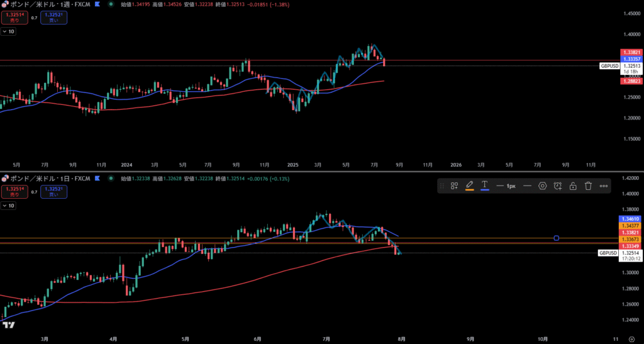Image resolution: width=644 pixels, height=344 pixels.
Task: Click the 2026 label on weekly time axis
Action: pyautogui.click(x=456, y=165)
